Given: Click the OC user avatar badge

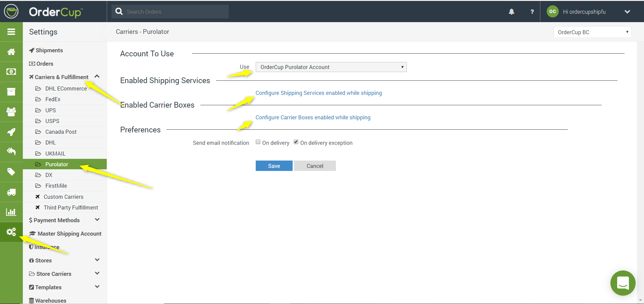Looking at the screenshot, I should click(x=552, y=11).
